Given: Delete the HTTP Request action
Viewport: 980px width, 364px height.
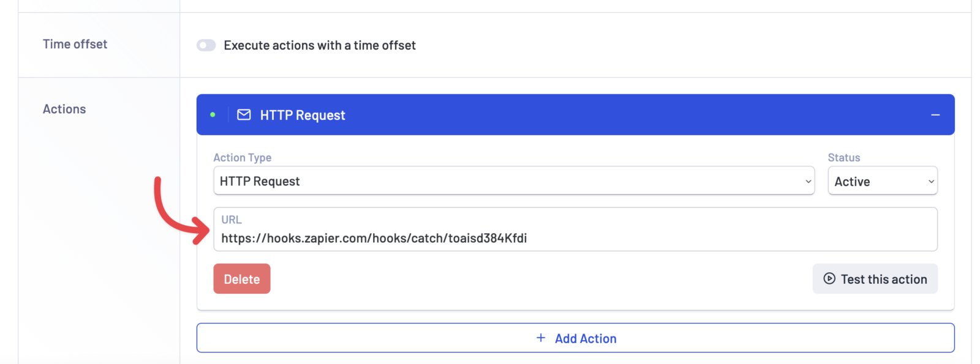Looking at the screenshot, I should (x=241, y=278).
